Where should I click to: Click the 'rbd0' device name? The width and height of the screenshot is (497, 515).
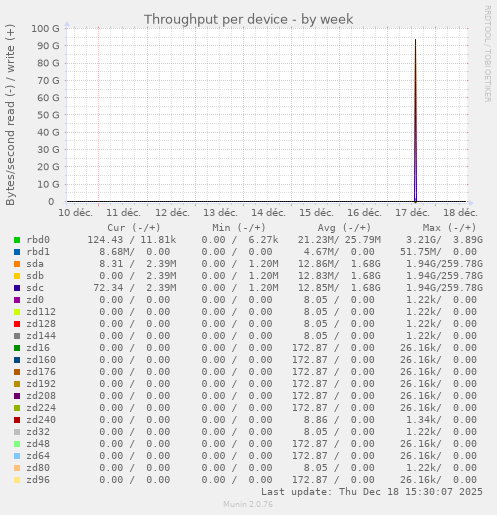coord(38,240)
